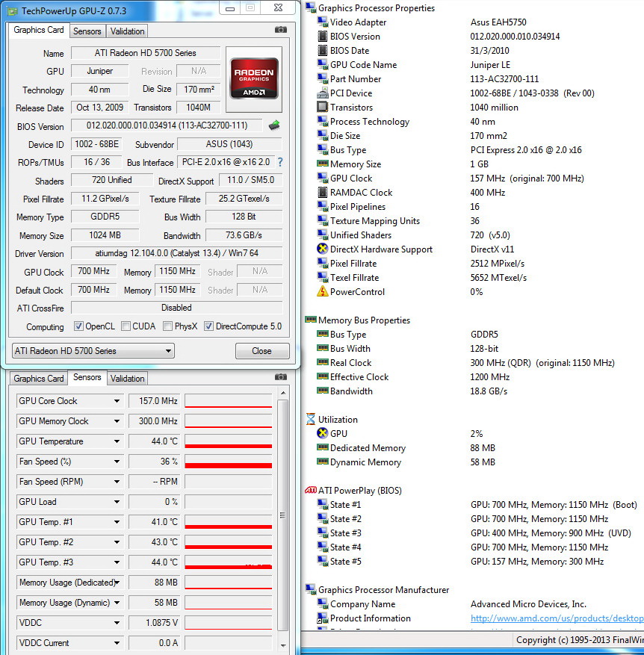
Task: Open the GPU Core Clock sensor dropdown
Action: coord(117,401)
